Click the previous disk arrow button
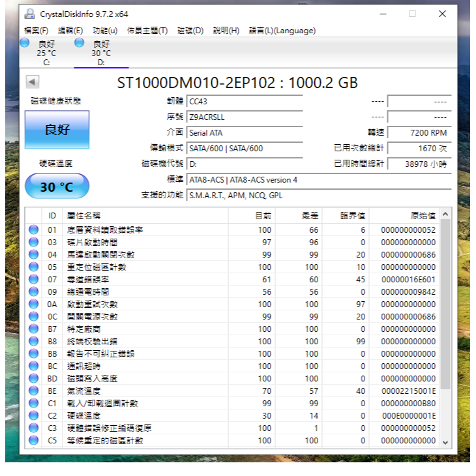 point(33,82)
